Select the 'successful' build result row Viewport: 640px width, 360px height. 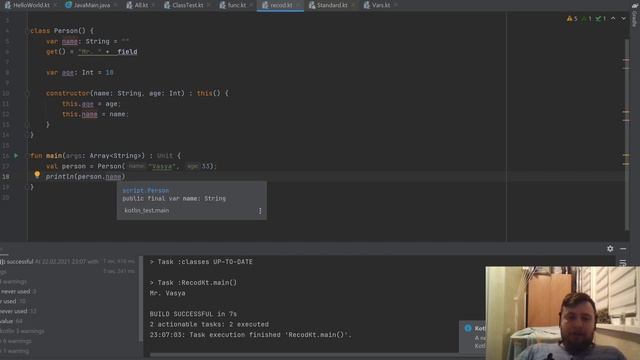click(67, 262)
